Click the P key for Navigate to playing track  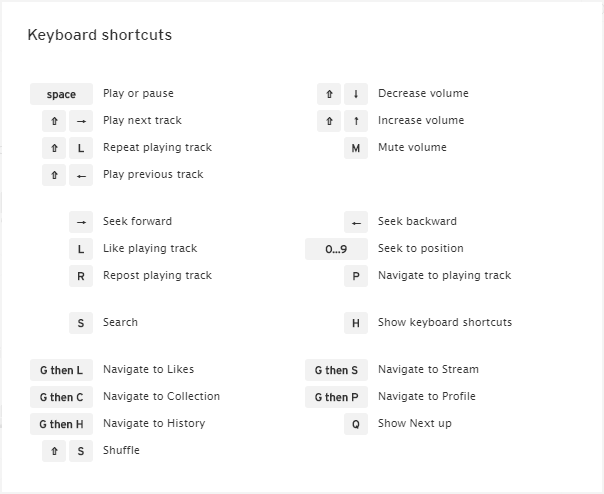(x=356, y=276)
